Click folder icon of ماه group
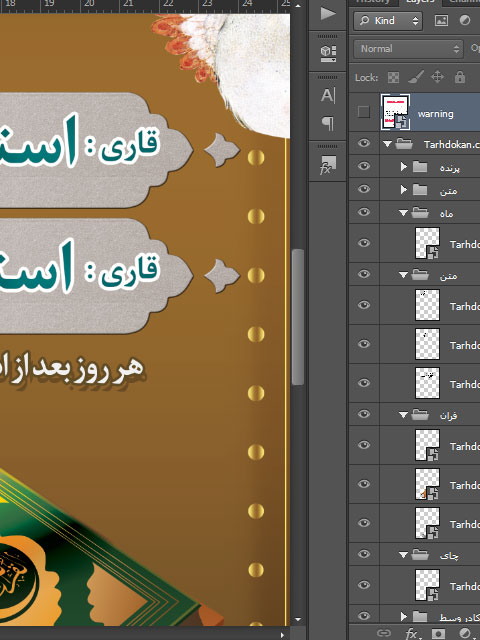 click(x=420, y=213)
